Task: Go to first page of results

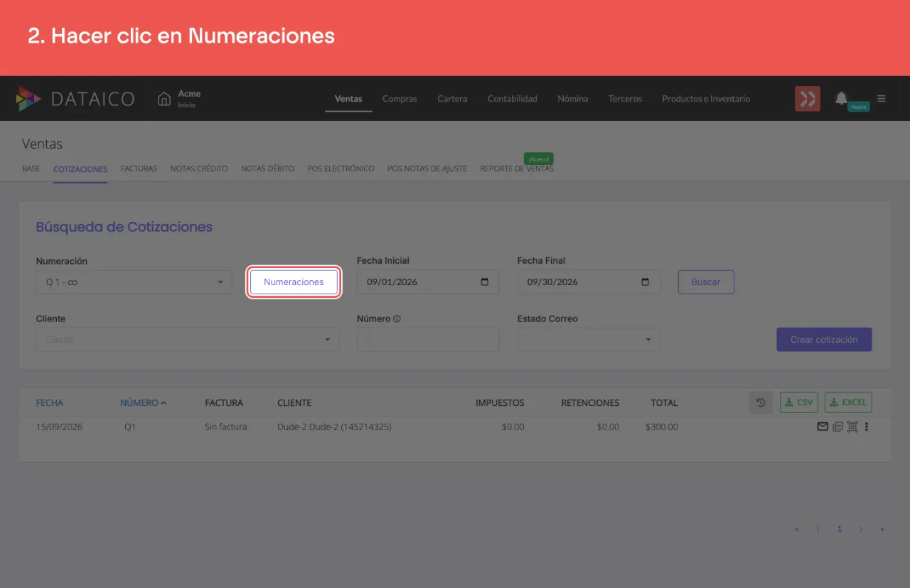Action: (x=797, y=529)
